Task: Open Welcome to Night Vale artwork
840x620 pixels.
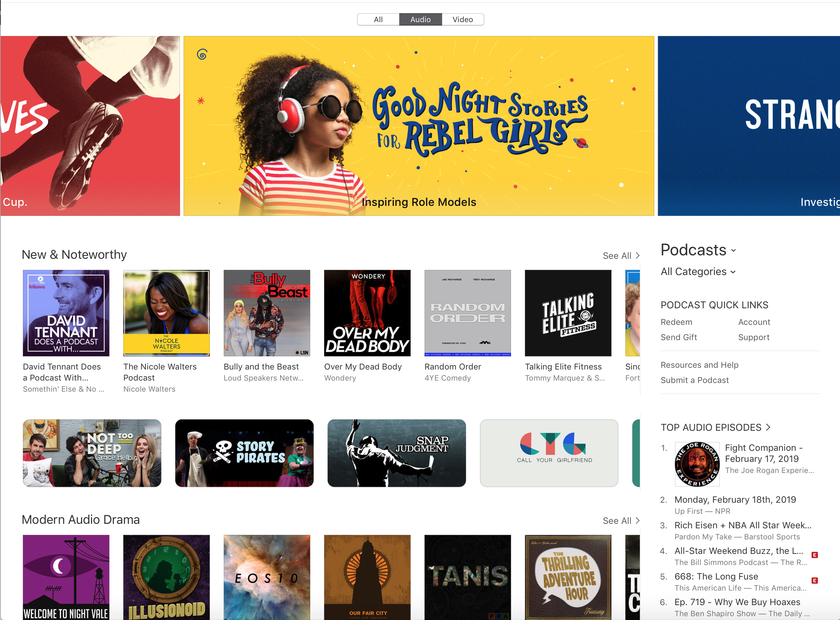Action: [x=66, y=577]
